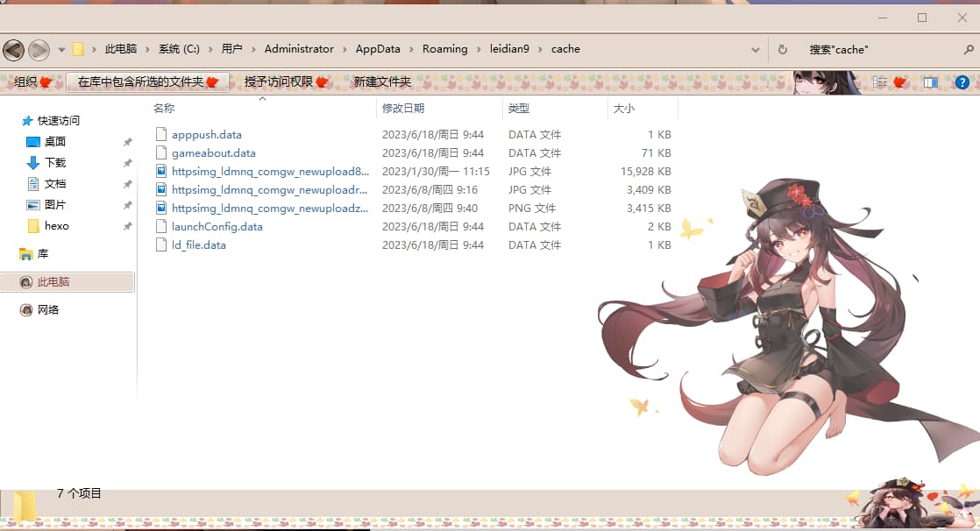Select the newupload8 JPG file name
The image size is (980, 531).
271,171
